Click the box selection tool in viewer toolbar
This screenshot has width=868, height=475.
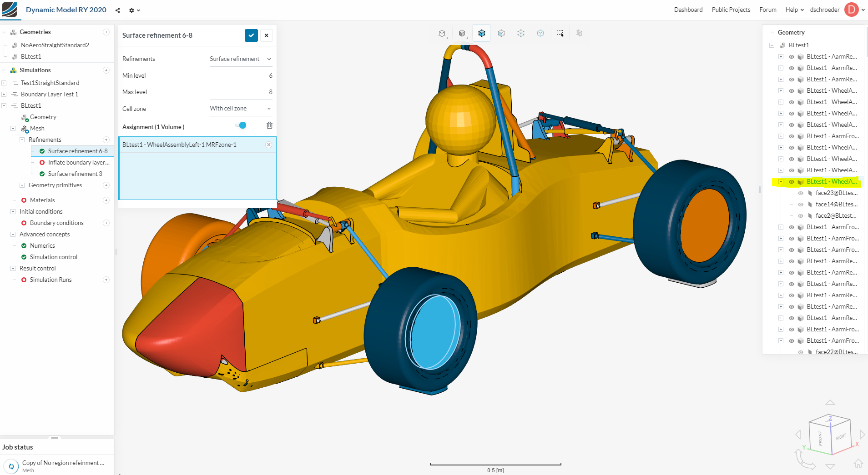click(560, 33)
